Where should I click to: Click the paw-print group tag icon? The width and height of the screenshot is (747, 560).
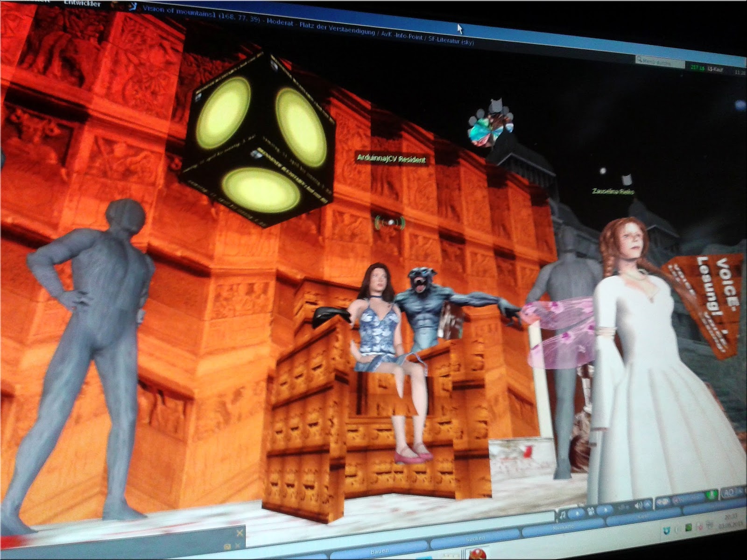pyautogui.click(x=491, y=124)
